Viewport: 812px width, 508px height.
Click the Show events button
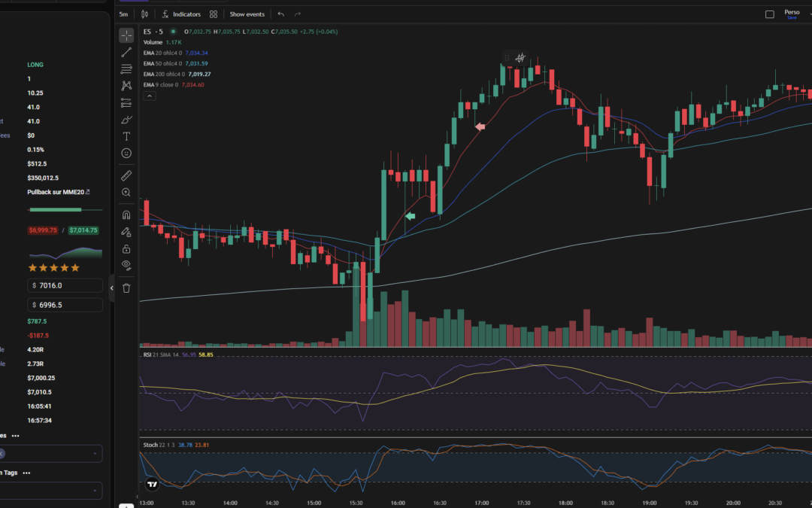[x=247, y=14]
